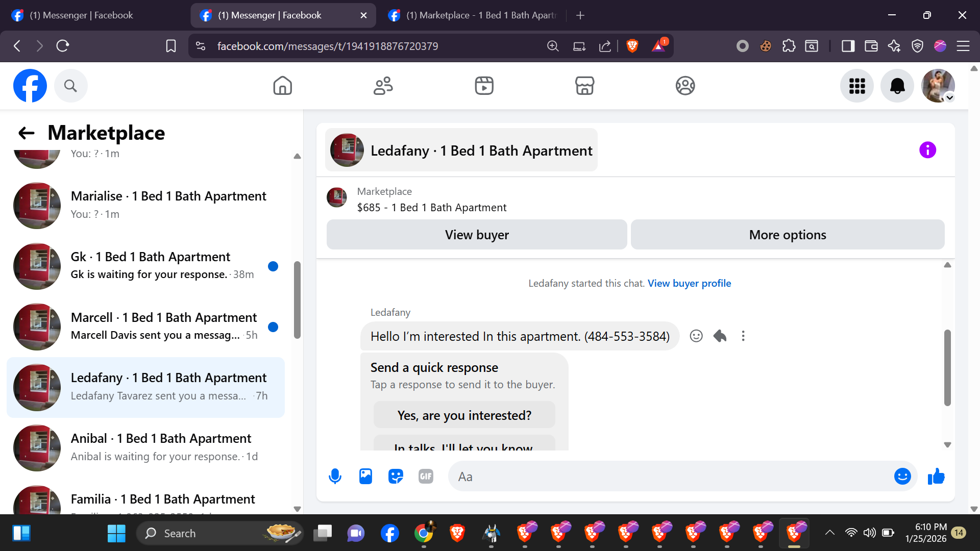
Task: Send a thumbs-up like
Action: pos(936,477)
